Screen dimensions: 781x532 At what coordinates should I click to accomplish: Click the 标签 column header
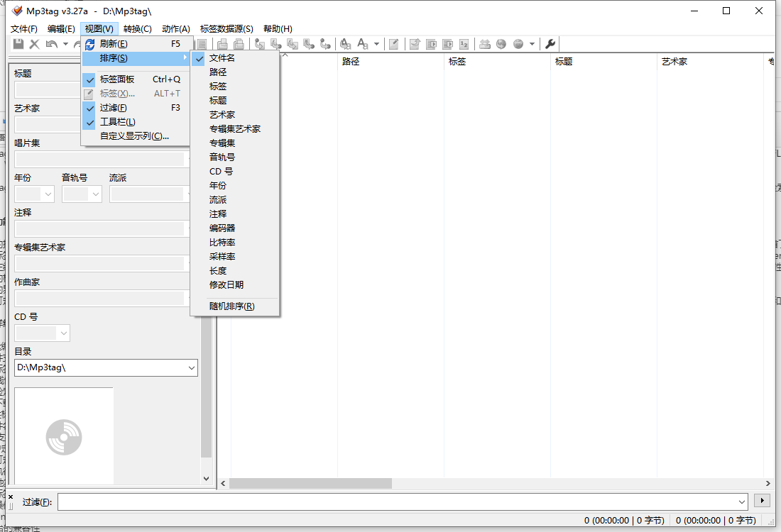(497, 61)
